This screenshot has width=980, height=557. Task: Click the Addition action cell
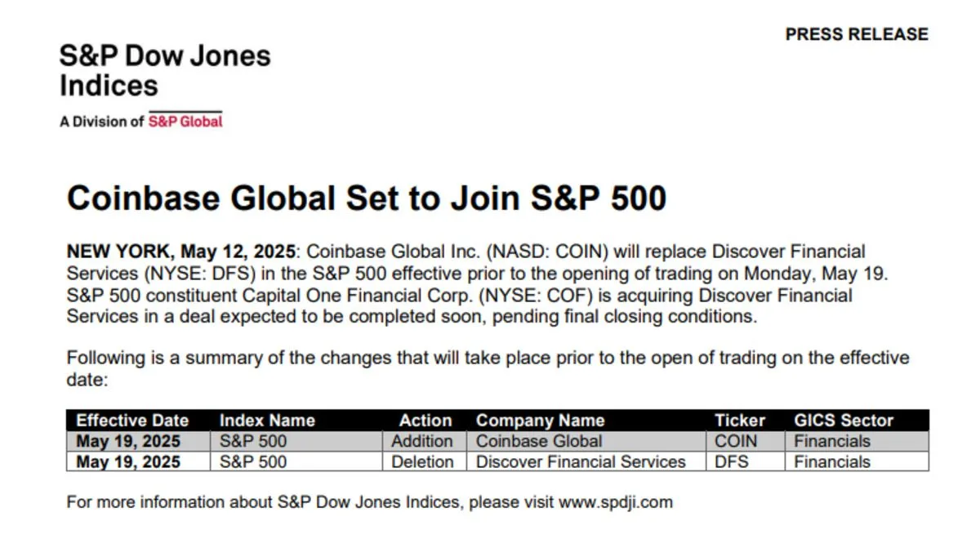tap(424, 441)
